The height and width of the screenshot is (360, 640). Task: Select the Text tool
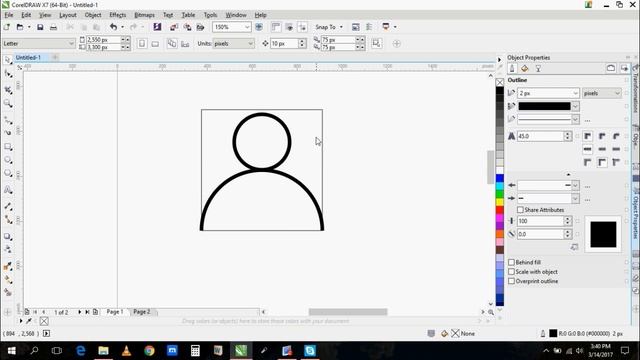click(x=8, y=190)
